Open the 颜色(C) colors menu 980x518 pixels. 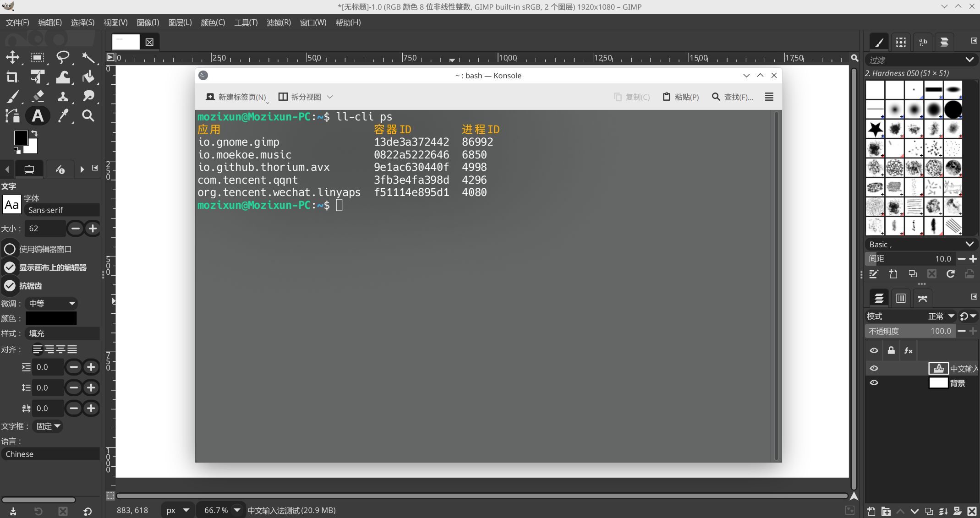[213, 22]
